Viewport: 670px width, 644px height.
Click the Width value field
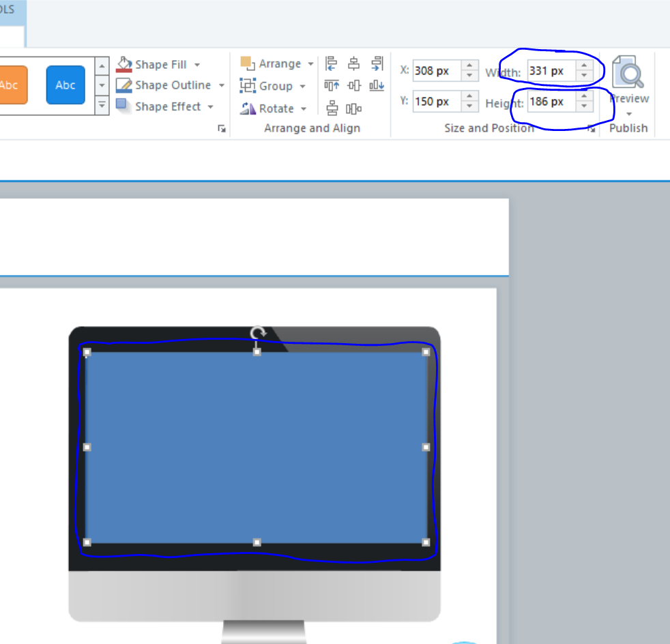pyautogui.click(x=551, y=70)
